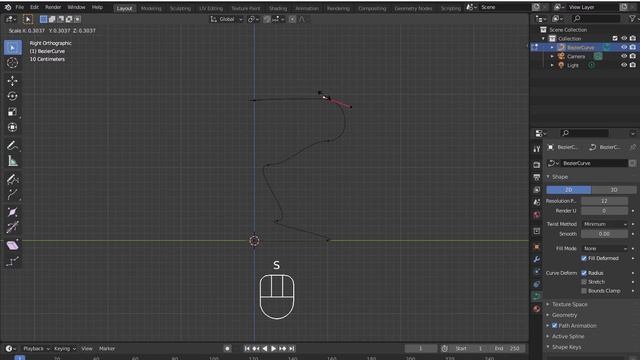Viewport: 640px width, 360px height.
Task: Jump to the timeline end frame
Action: pos(291,349)
